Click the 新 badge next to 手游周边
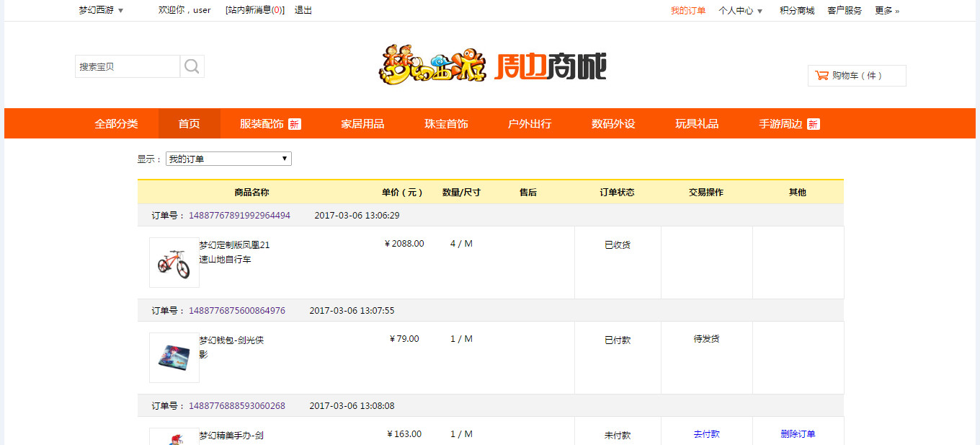980x445 pixels. coord(813,124)
